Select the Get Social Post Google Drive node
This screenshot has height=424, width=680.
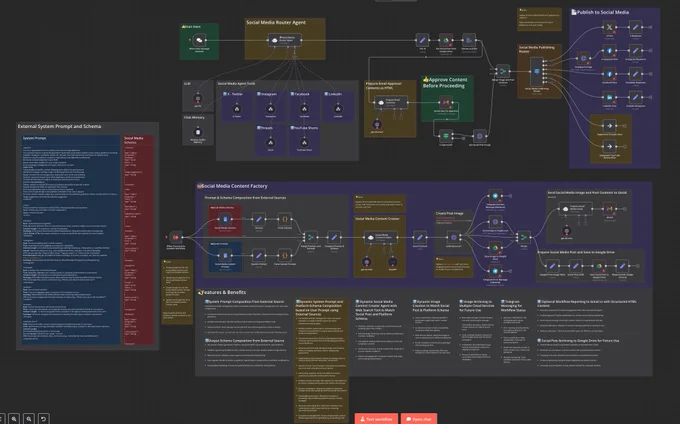point(445,40)
